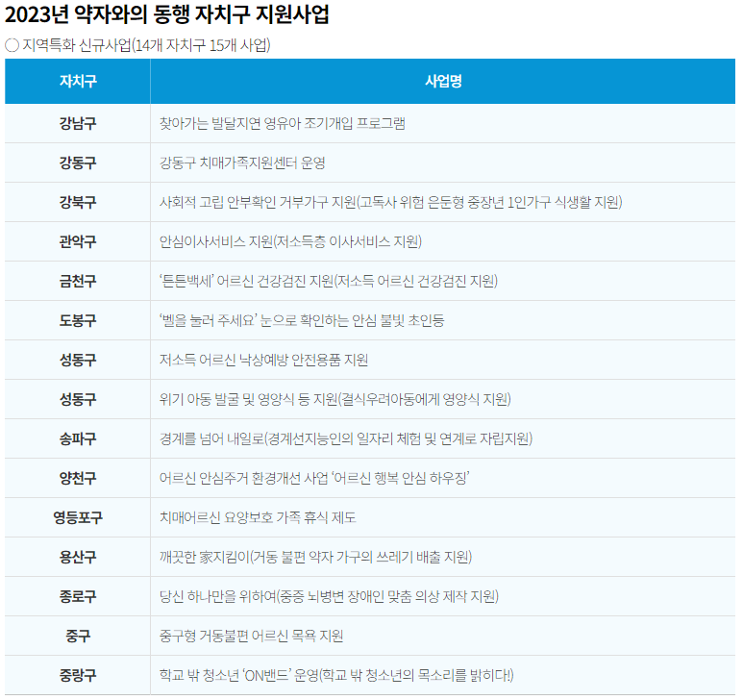Select the '강북구' district cell

coord(78,202)
